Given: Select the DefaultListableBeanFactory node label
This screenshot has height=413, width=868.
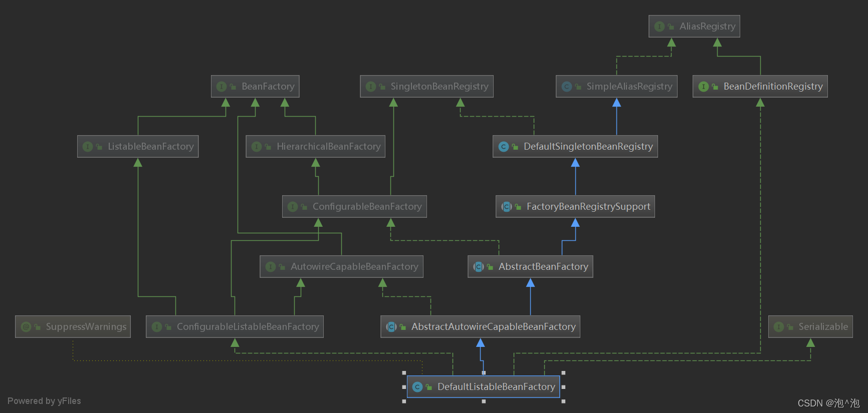Looking at the screenshot, I should click(x=496, y=386).
